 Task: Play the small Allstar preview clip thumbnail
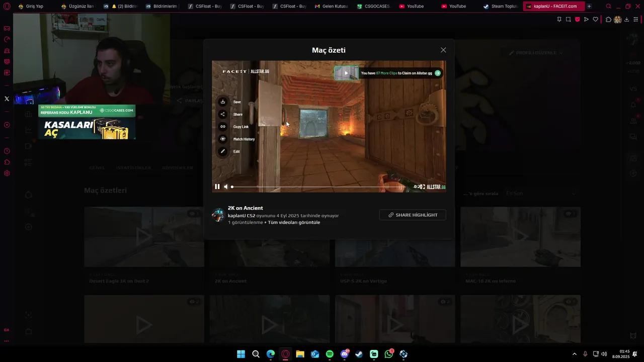[x=346, y=73]
